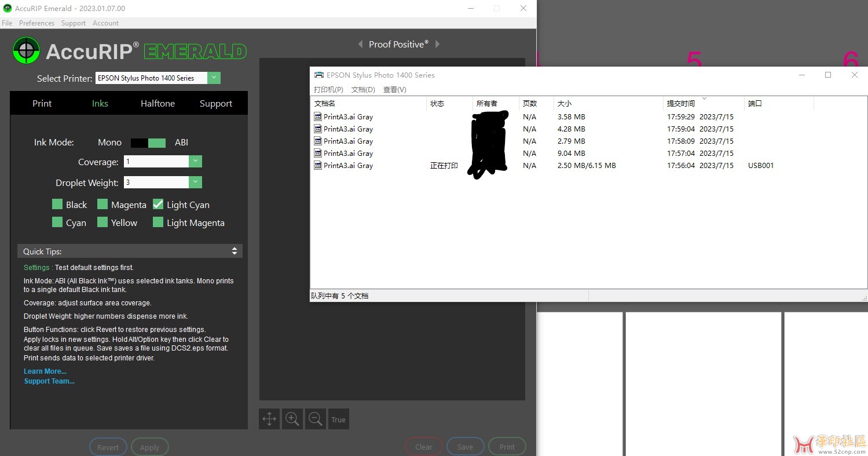The image size is (868, 456).
Task: Switch to the Halftone tab
Action: [x=158, y=103]
